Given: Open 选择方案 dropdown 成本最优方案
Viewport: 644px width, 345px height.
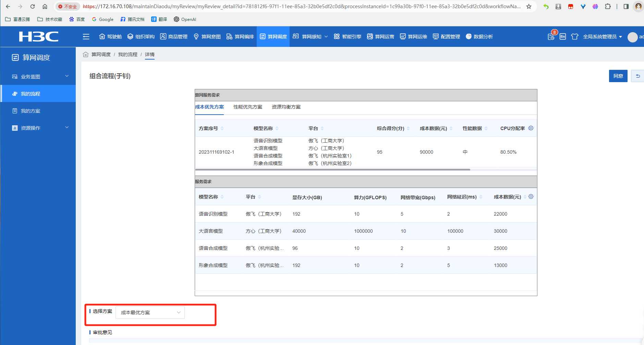Looking at the screenshot, I should pos(150,312).
